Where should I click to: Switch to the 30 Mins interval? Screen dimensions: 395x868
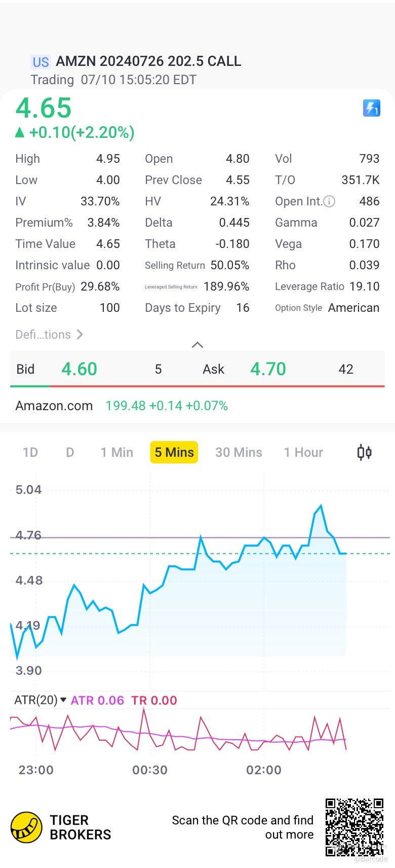[x=239, y=452]
